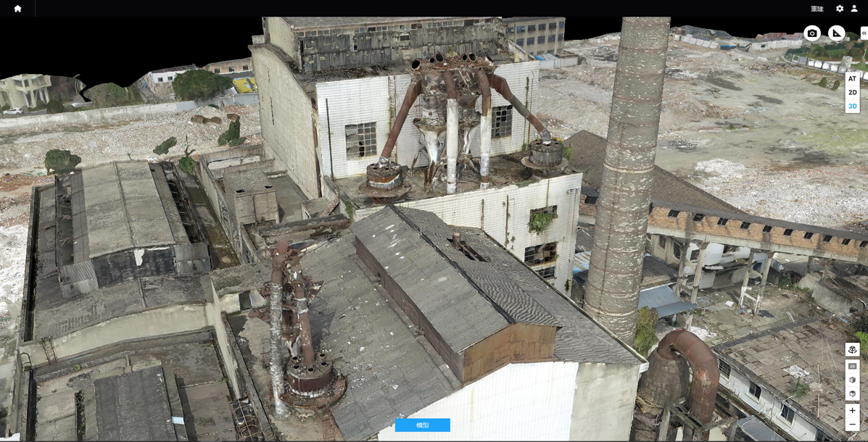Go to the home page icon
The image size is (868, 442).
(x=17, y=9)
